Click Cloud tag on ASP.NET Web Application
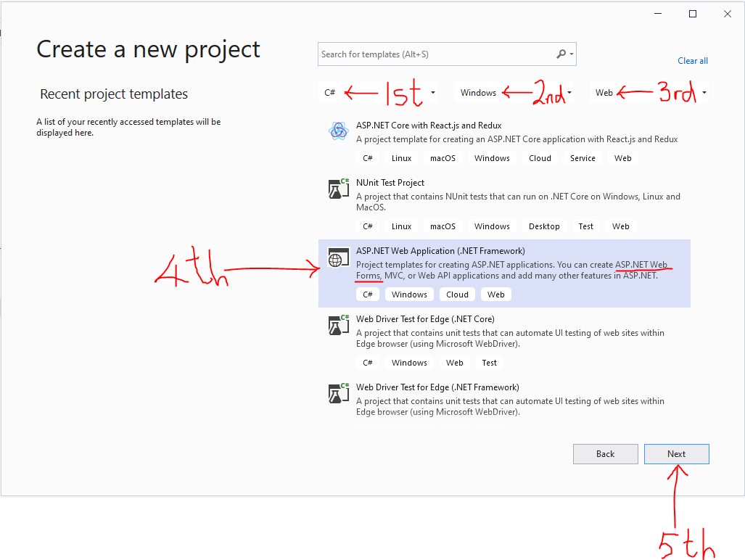 click(457, 295)
